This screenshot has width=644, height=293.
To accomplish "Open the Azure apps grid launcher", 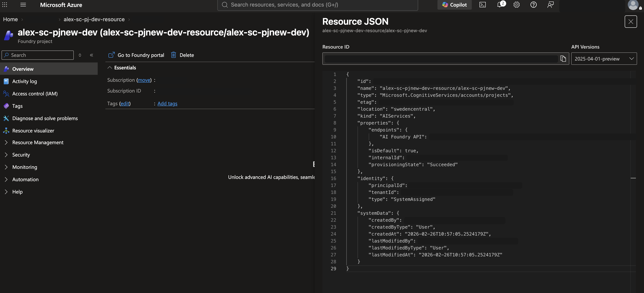I will 5,5.
